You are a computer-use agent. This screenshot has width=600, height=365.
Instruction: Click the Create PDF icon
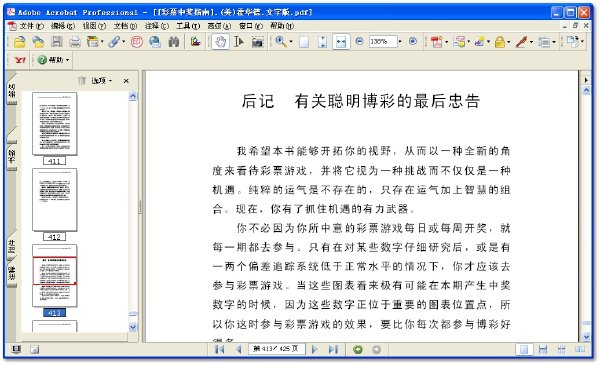point(436,42)
